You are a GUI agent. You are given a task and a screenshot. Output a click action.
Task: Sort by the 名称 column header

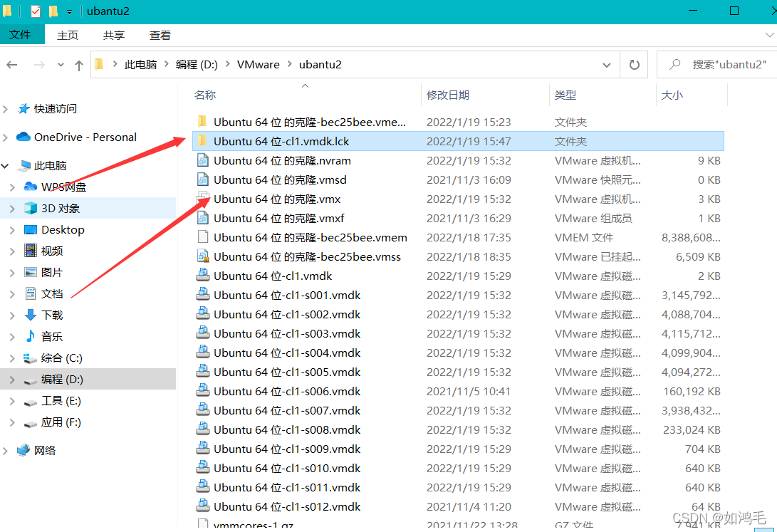point(205,95)
